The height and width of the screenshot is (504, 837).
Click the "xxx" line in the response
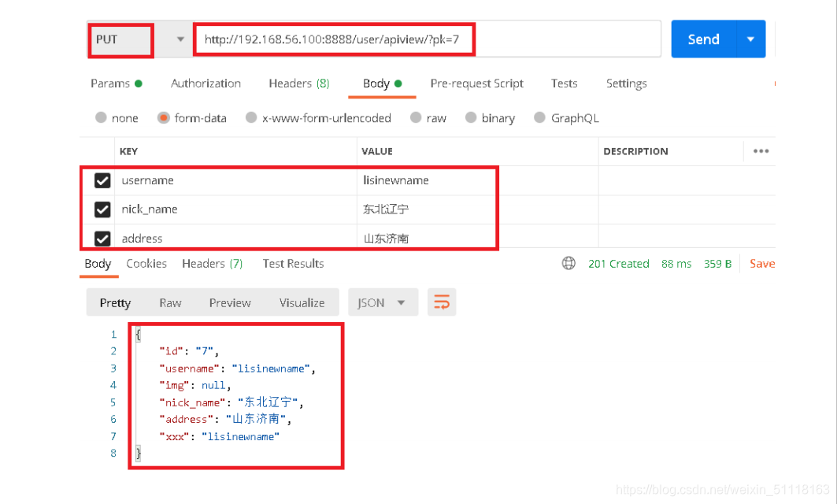[x=220, y=437]
